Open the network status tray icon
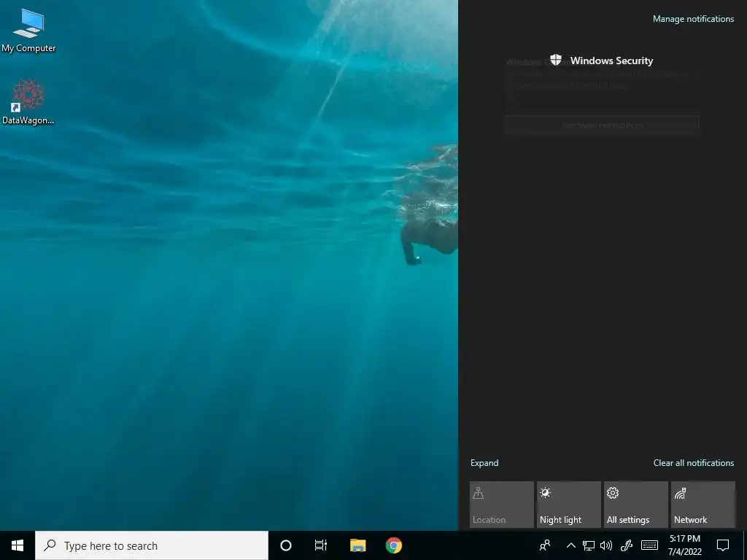The height and width of the screenshot is (560, 747). pos(589,545)
